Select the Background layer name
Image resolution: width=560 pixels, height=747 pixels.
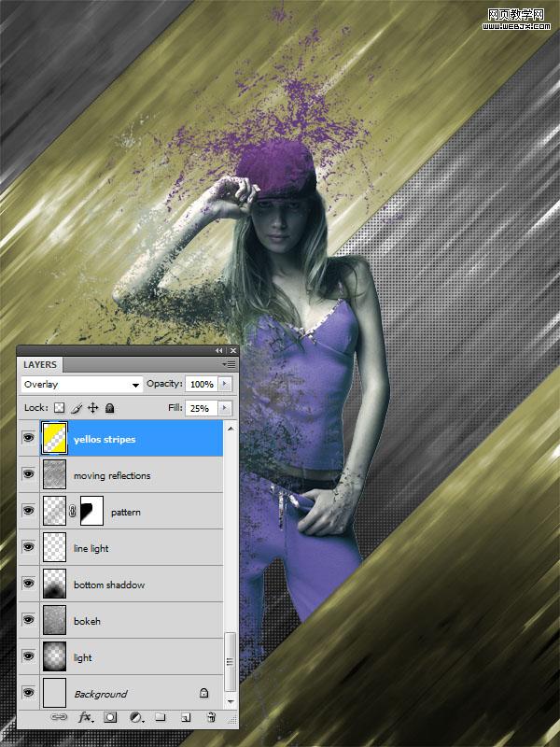click(x=101, y=694)
